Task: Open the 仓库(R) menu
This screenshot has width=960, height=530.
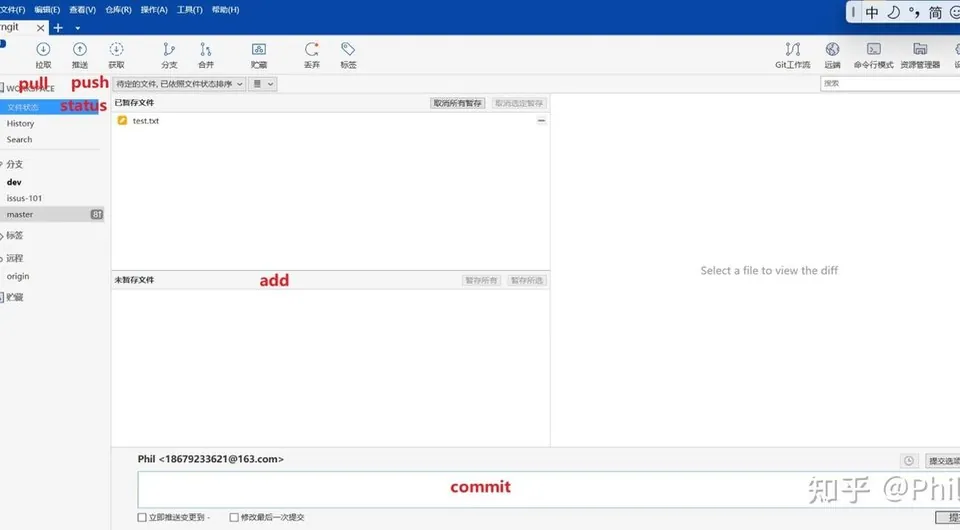Action: (118, 10)
